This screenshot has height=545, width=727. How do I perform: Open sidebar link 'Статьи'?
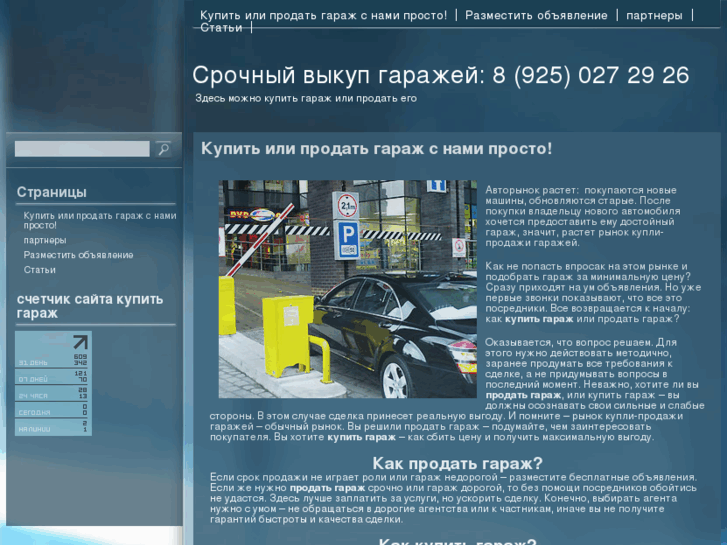(39, 270)
